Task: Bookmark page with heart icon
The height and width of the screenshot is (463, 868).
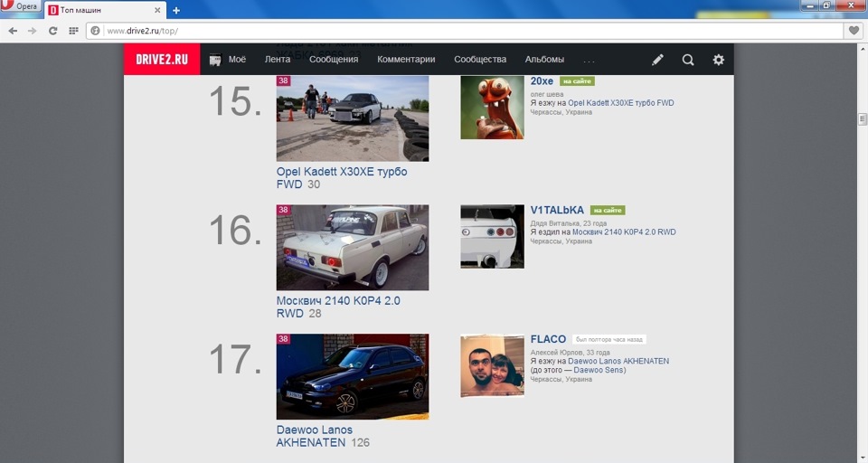Action: [x=854, y=31]
